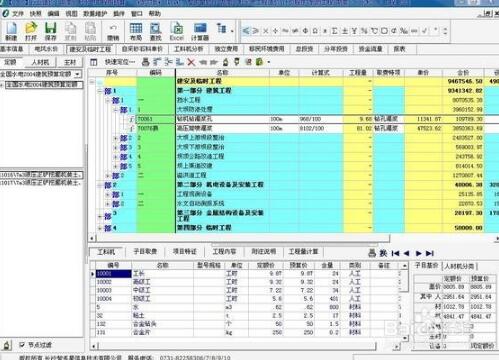Jump to first record navigation arrow

coord(395,253)
